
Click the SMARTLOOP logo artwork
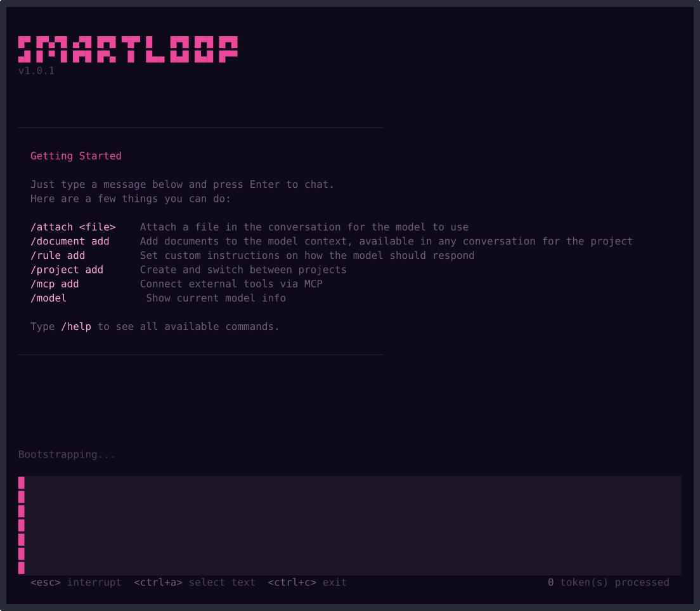tap(127, 49)
